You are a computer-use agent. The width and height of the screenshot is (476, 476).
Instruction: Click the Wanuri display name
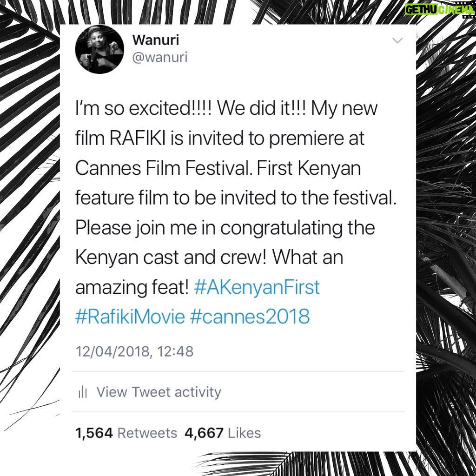[156, 40]
